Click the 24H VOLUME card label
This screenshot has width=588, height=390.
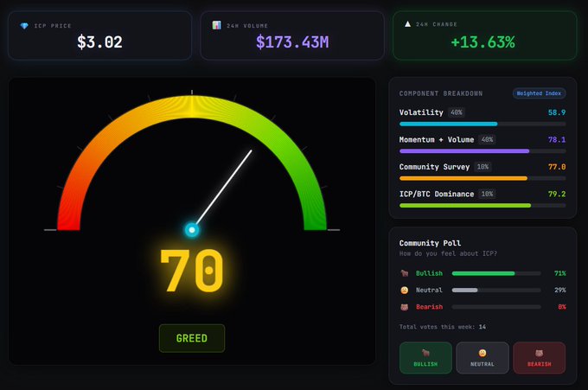coord(247,26)
